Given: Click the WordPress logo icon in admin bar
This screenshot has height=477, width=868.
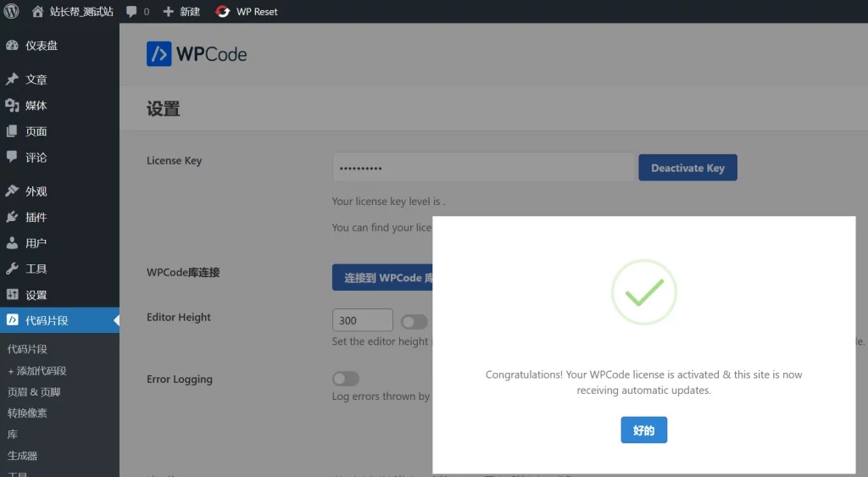Looking at the screenshot, I should (x=11, y=12).
